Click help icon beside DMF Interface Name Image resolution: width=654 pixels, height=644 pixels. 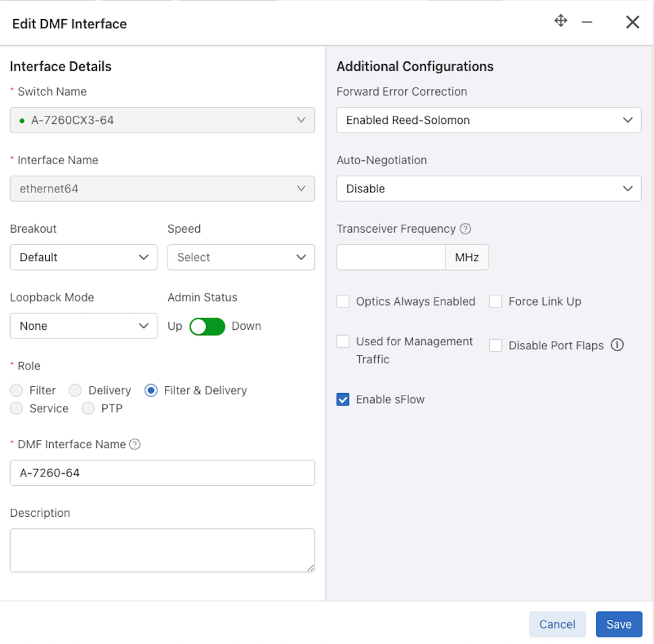(x=135, y=444)
